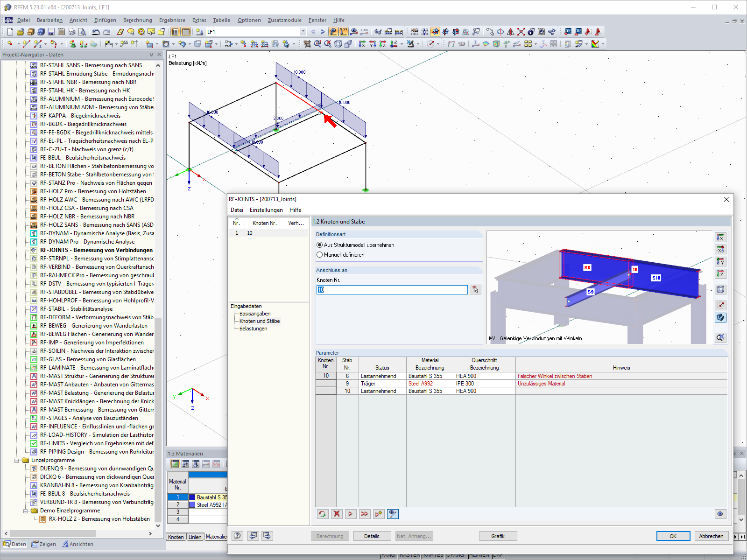The image size is (747, 560).
Task: Click the add new joint icon with plus
Action: pyautogui.click(x=379, y=514)
